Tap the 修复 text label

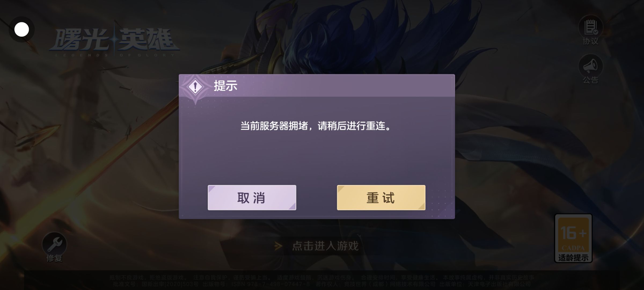pyautogui.click(x=54, y=258)
